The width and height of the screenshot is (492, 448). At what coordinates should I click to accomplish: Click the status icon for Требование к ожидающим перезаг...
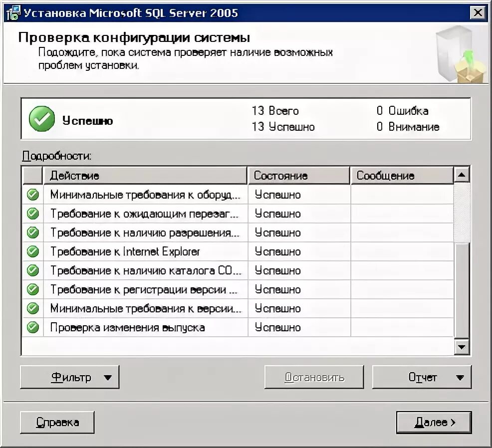pos(32,214)
